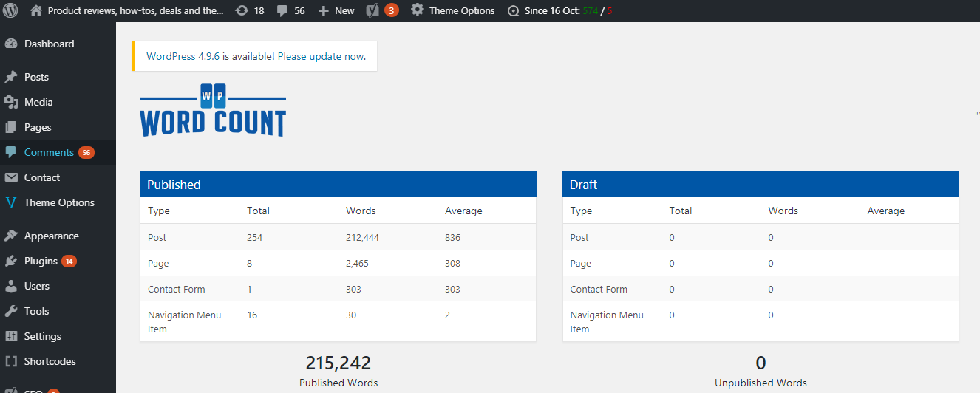The height and width of the screenshot is (393, 980).
Task: Open Shortcodes menu item
Action: (x=50, y=361)
